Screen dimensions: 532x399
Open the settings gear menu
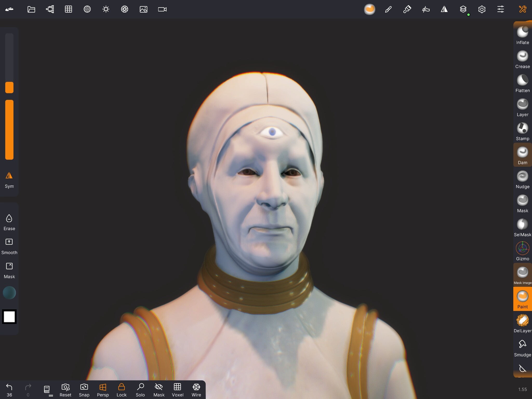click(x=482, y=9)
